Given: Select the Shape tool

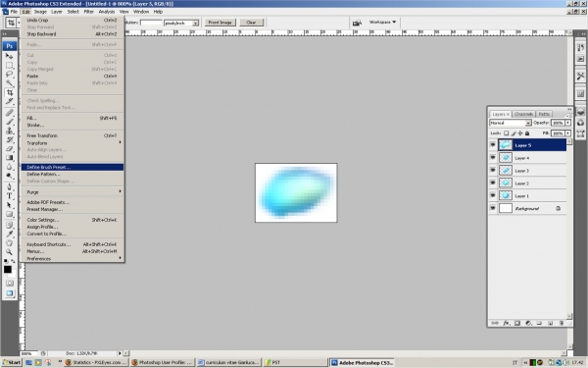Looking at the screenshot, I should (10, 214).
